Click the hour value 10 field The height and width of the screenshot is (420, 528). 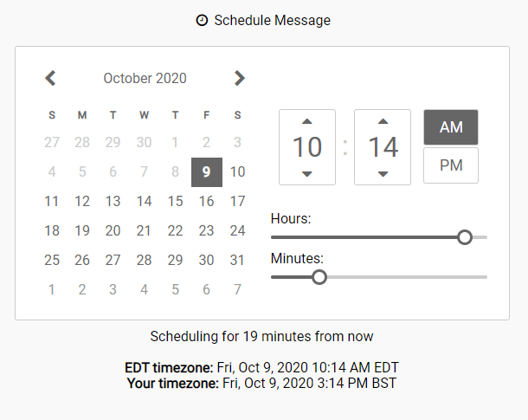coord(307,147)
